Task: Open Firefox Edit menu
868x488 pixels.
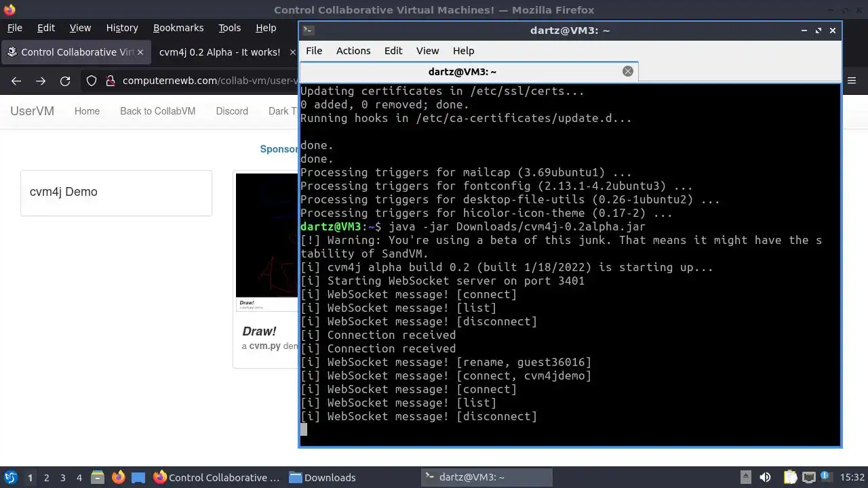Action: [46, 28]
